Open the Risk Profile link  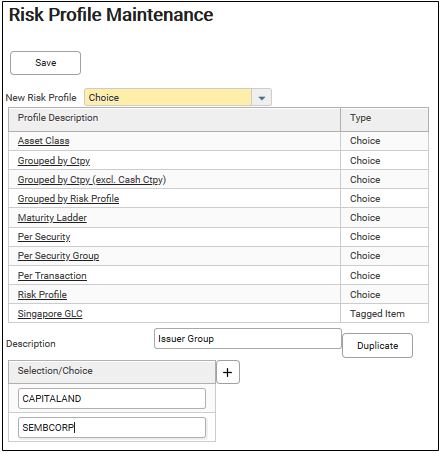42,295
